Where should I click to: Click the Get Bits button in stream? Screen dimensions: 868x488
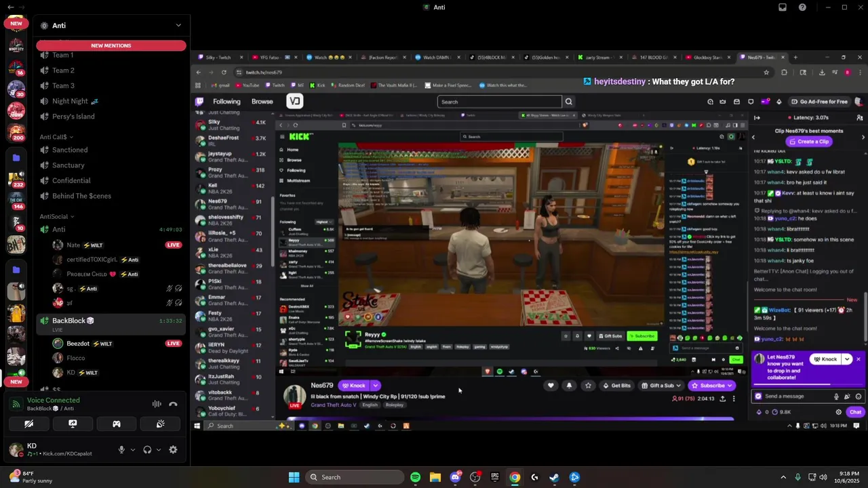(x=617, y=386)
